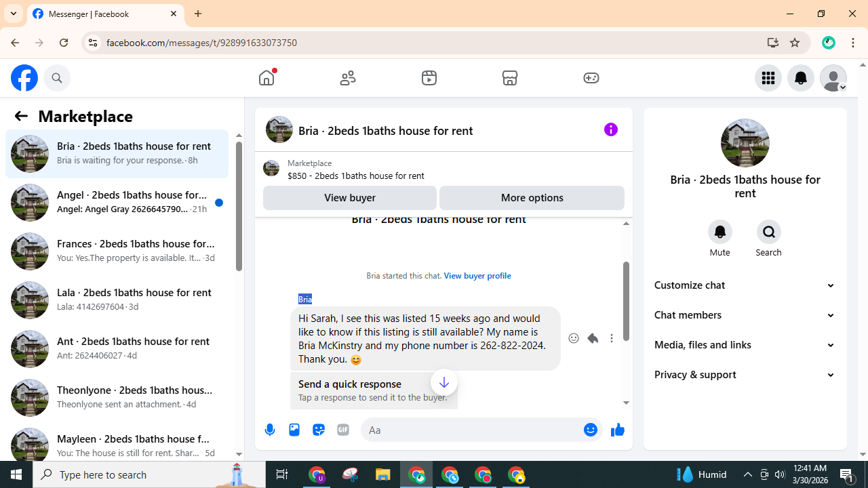Open View buyer profile link
The image size is (868, 488).
coord(477,276)
